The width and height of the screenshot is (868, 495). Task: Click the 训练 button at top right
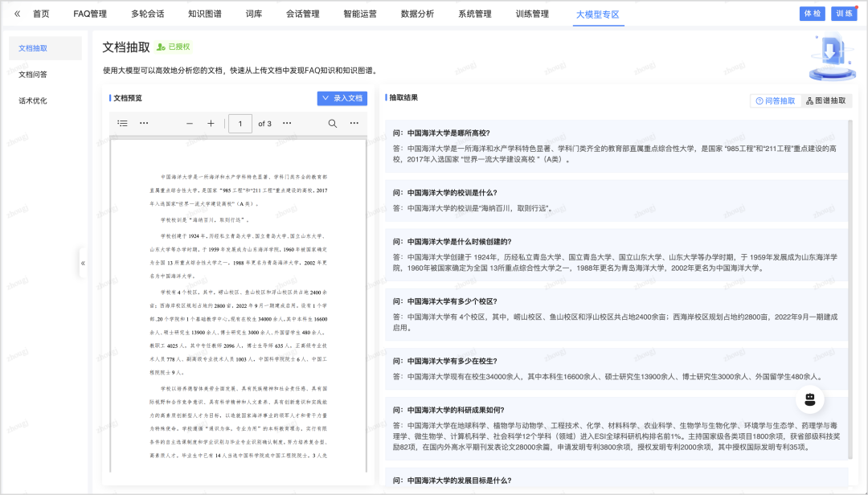pos(843,13)
